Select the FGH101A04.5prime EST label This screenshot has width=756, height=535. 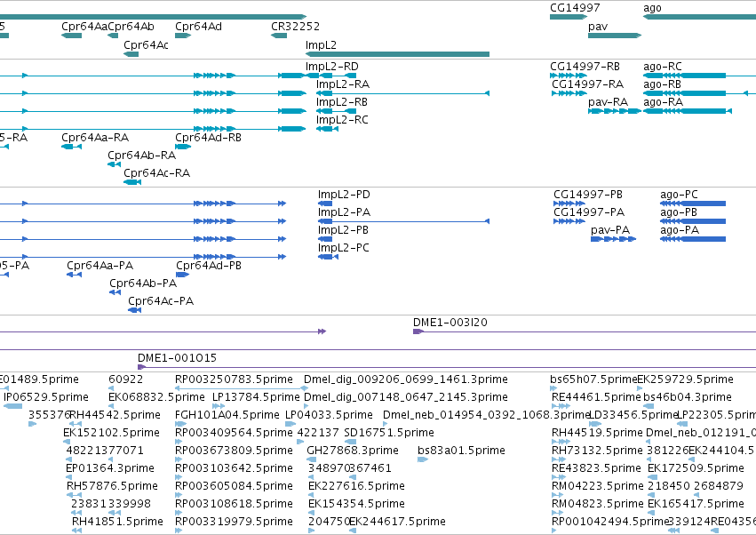pyautogui.click(x=227, y=415)
